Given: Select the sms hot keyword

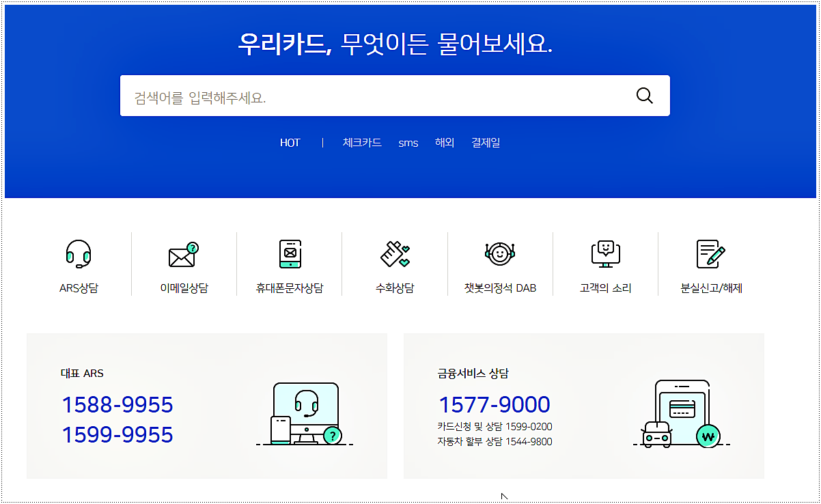Looking at the screenshot, I should click(x=408, y=143).
